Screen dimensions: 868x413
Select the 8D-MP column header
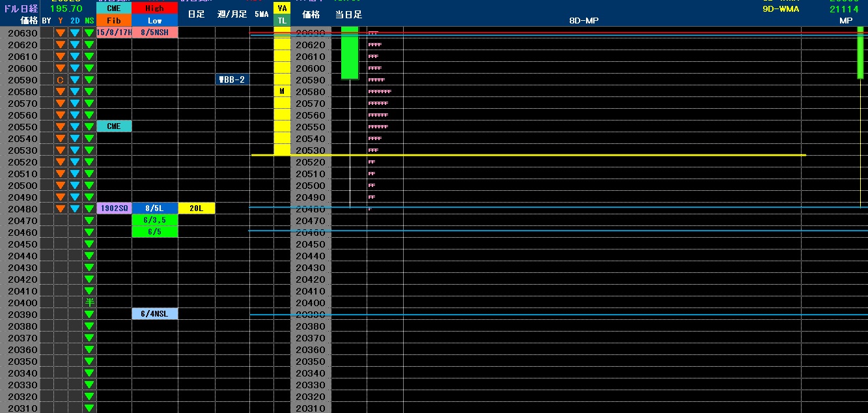[583, 21]
